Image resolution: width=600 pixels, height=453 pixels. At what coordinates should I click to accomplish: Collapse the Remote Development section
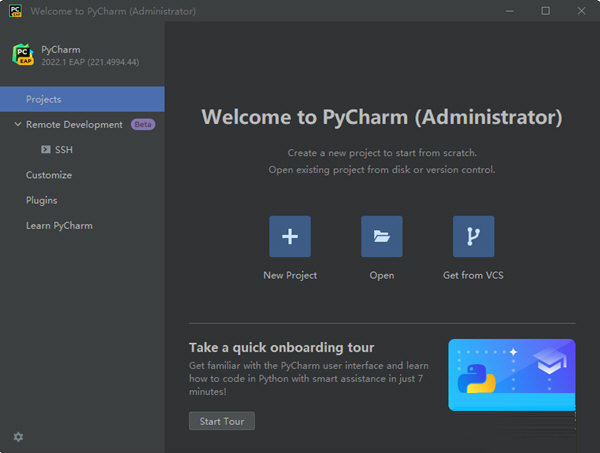[17, 125]
